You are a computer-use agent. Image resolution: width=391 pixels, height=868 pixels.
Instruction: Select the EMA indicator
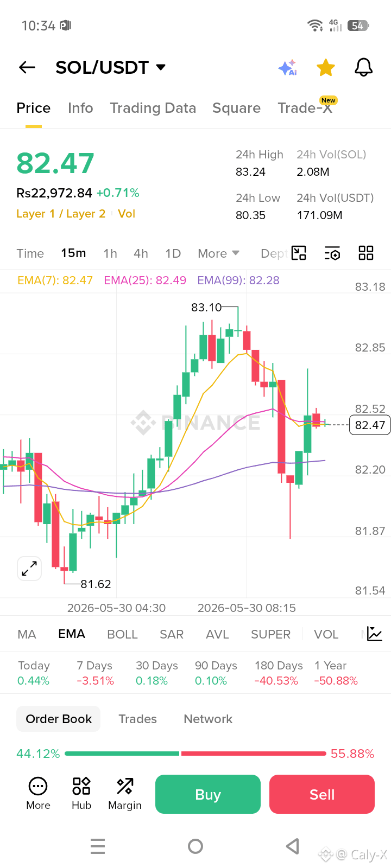point(72,634)
